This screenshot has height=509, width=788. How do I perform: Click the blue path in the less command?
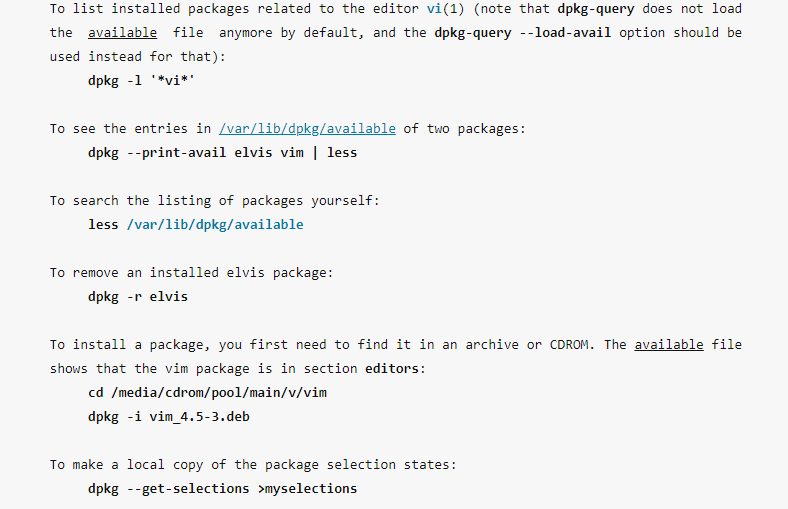(x=214, y=225)
